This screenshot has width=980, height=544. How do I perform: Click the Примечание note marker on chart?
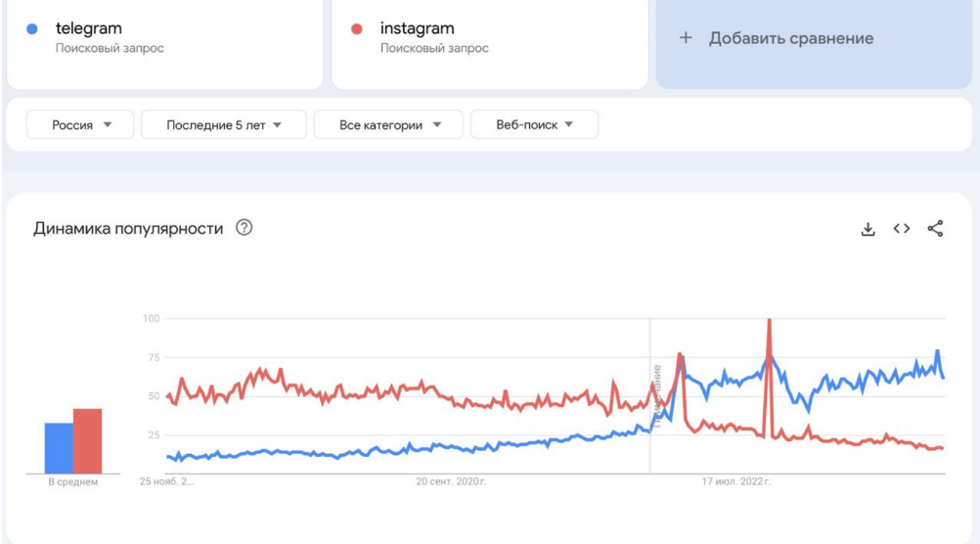[657, 385]
